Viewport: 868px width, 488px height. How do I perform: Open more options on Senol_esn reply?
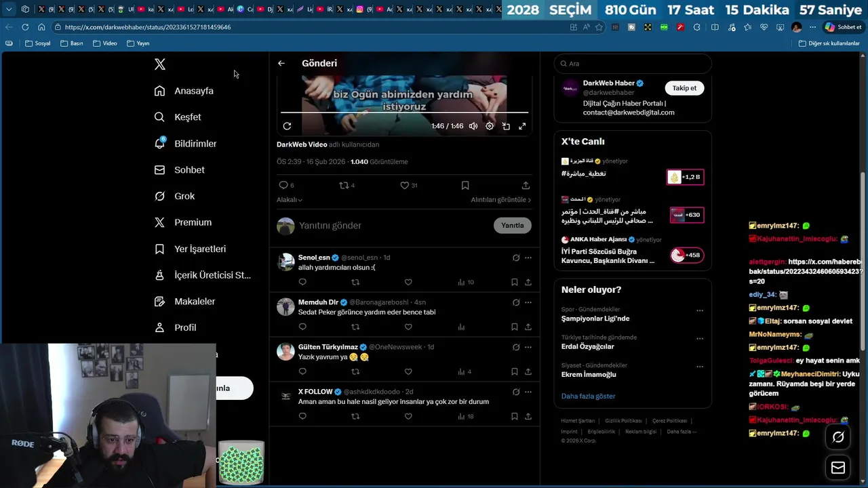pos(528,258)
